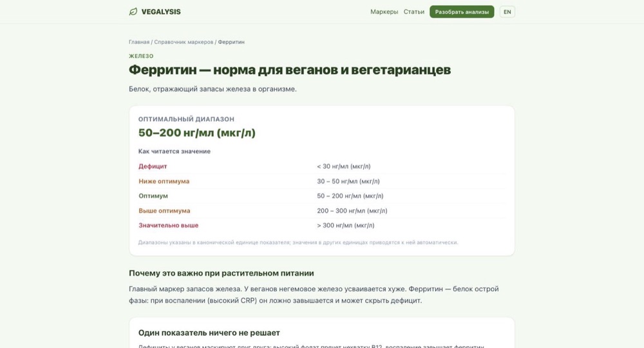Screen dimensions: 644x348
Task: Select the Дефицит row label
Action: [153, 166]
